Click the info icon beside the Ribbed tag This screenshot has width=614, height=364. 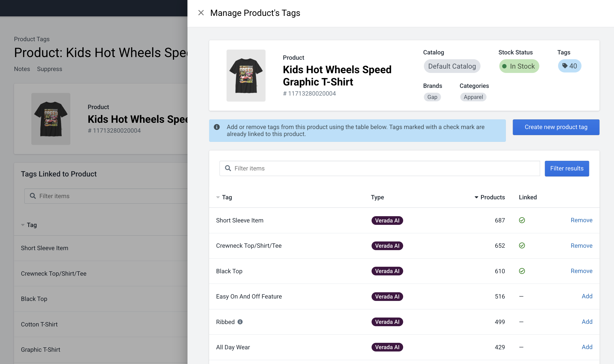(x=240, y=322)
